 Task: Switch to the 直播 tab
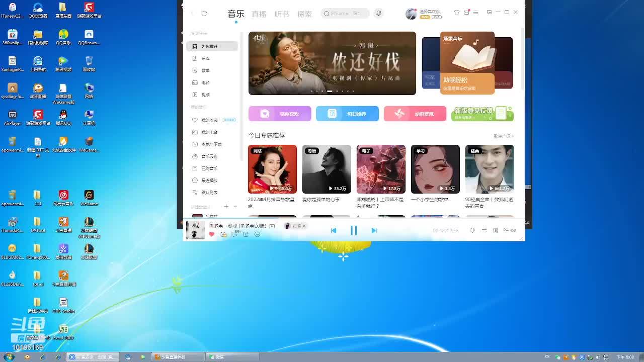coord(259,14)
